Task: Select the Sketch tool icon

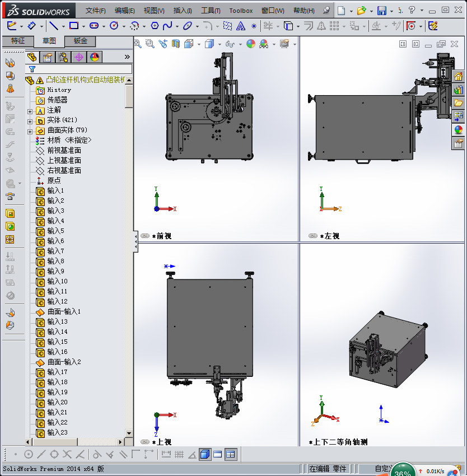Action: pos(12,26)
